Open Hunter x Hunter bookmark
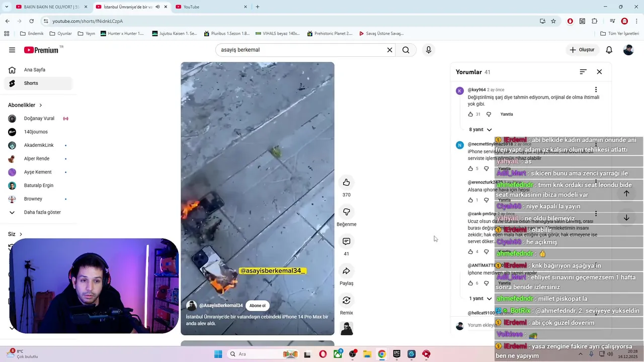 click(122, 34)
